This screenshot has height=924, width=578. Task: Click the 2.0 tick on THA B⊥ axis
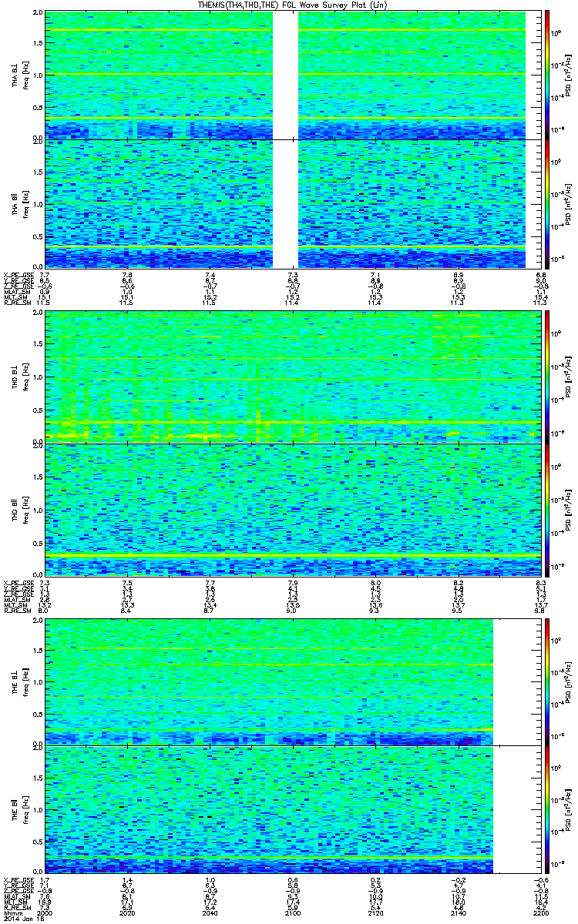(38, 14)
